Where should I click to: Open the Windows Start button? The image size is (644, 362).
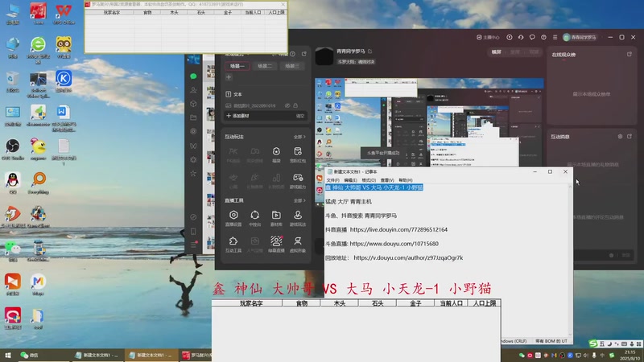[7, 355]
